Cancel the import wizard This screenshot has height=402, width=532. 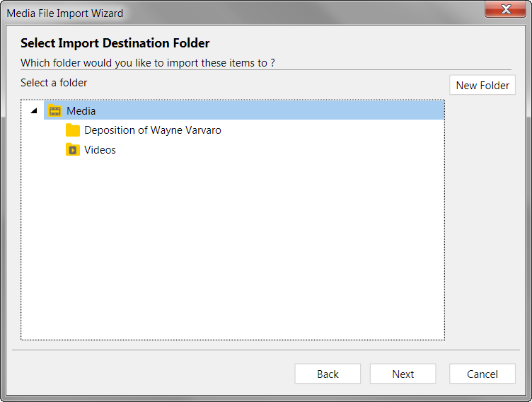coord(482,374)
